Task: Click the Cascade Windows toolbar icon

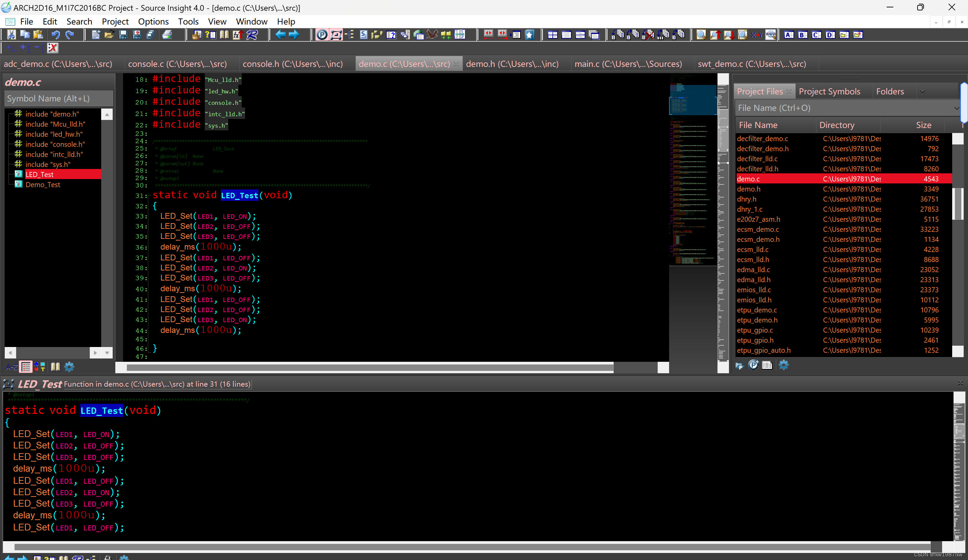Action: pos(594,35)
